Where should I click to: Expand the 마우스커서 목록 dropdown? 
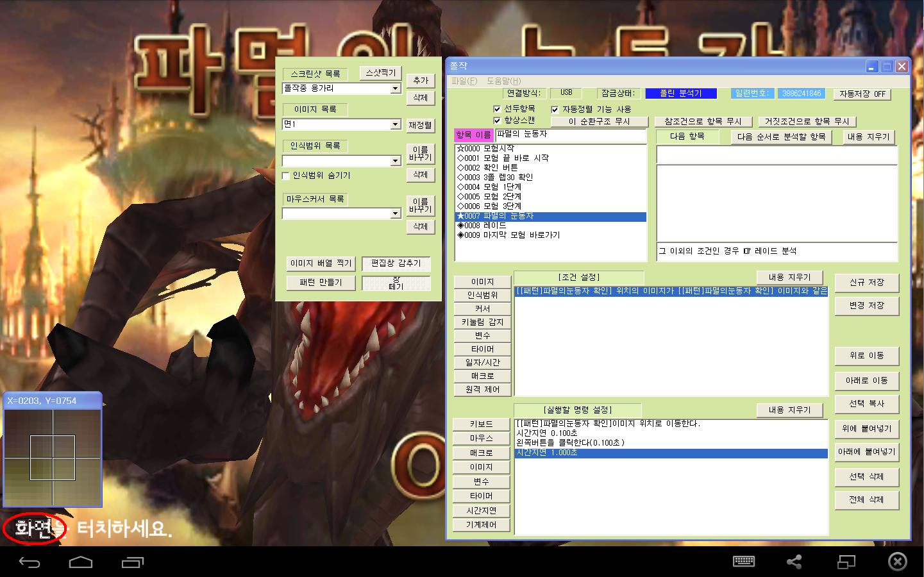[396, 213]
